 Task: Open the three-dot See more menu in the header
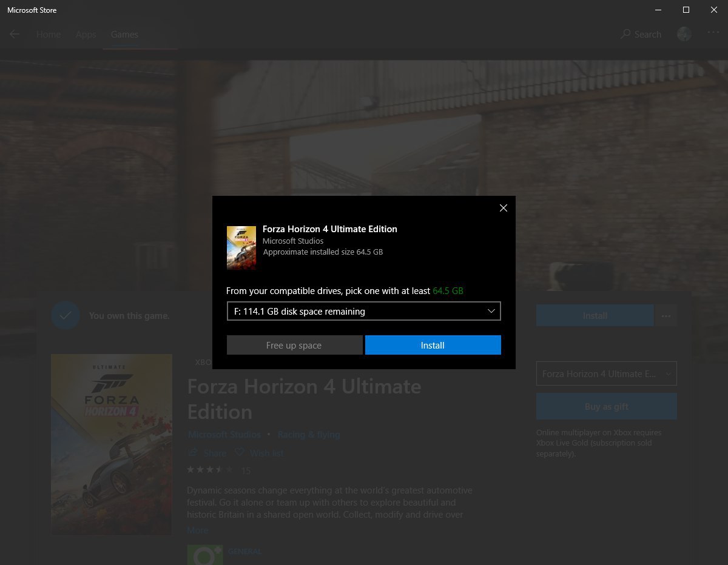pyautogui.click(x=713, y=33)
